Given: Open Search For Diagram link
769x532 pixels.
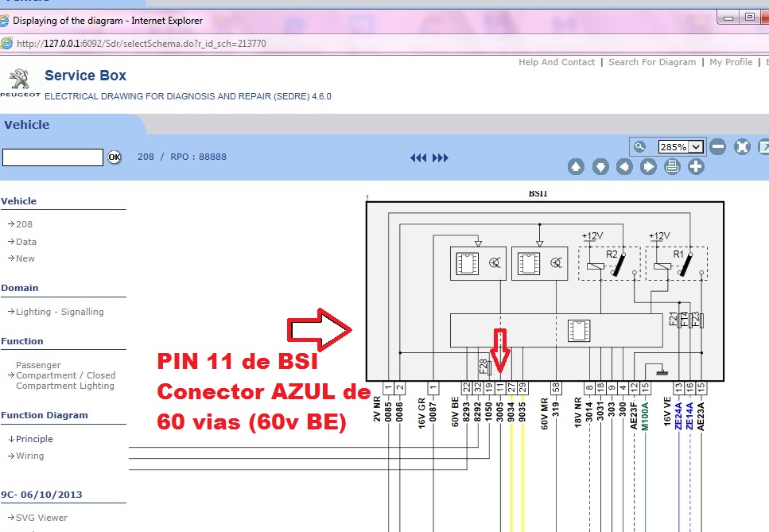Looking at the screenshot, I should pos(652,62).
